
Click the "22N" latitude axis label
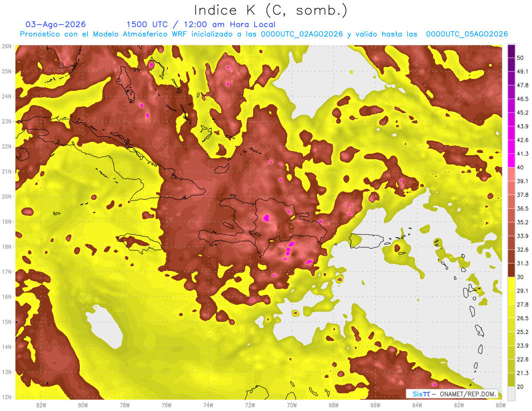click(x=7, y=146)
